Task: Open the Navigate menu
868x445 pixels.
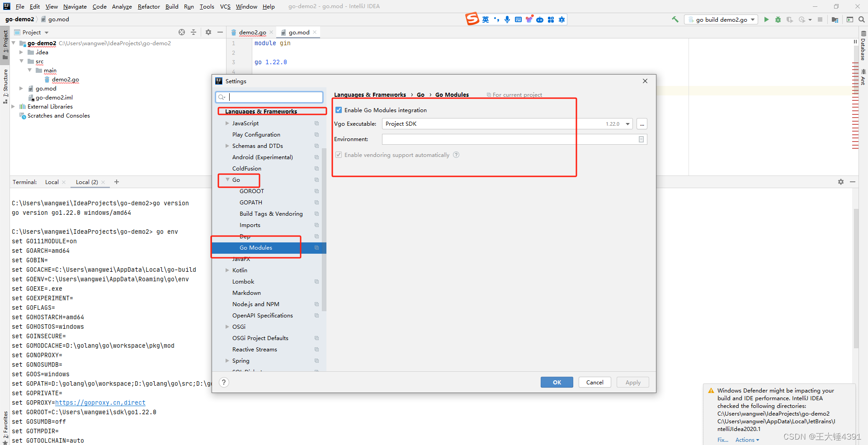Action: click(x=75, y=6)
